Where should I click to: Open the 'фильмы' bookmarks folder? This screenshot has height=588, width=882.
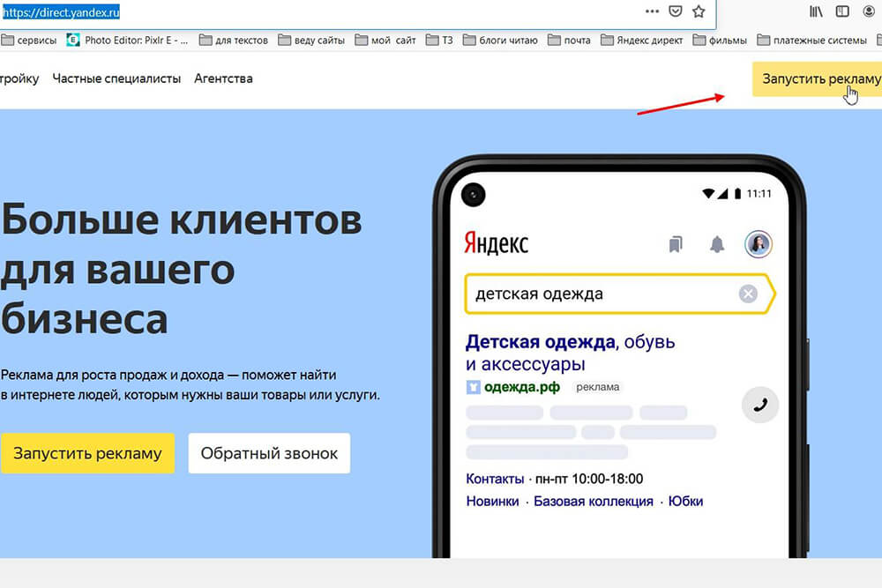tap(720, 40)
